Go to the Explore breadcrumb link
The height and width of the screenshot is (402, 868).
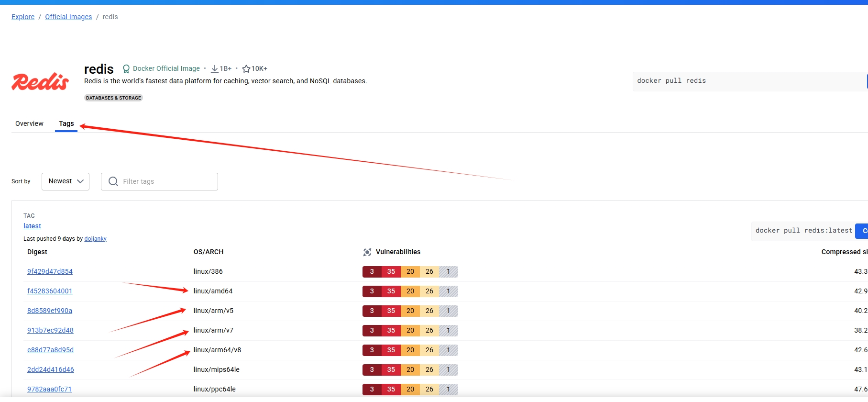[x=23, y=17]
